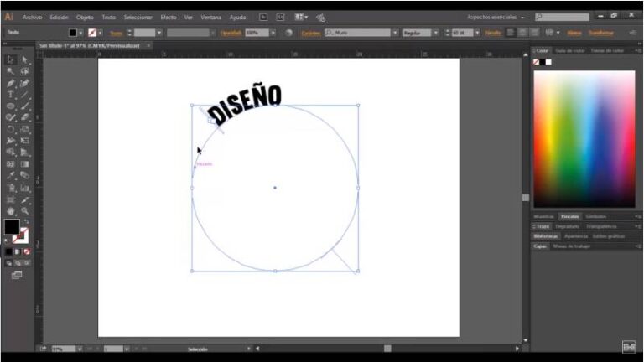Open the Edición menu
Image resolution: width=644 pixels, height=362 pixels.
coord(60,18)
